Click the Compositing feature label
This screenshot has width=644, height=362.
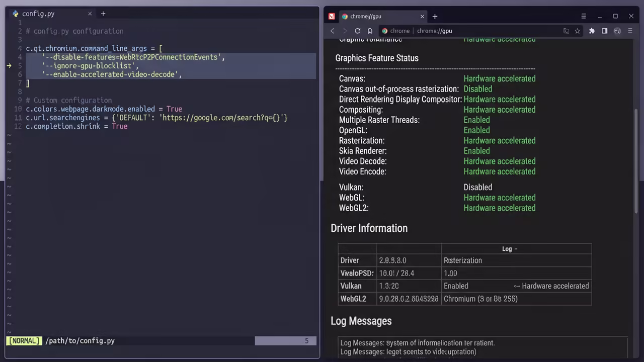[361, 110]
